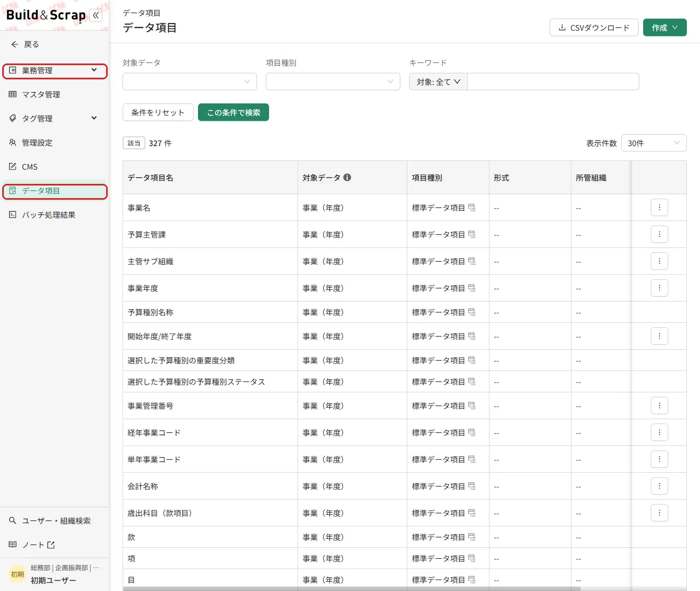
Task: Open the 対象: 全て keyword scope dropdown
Action: pos(438,82)
